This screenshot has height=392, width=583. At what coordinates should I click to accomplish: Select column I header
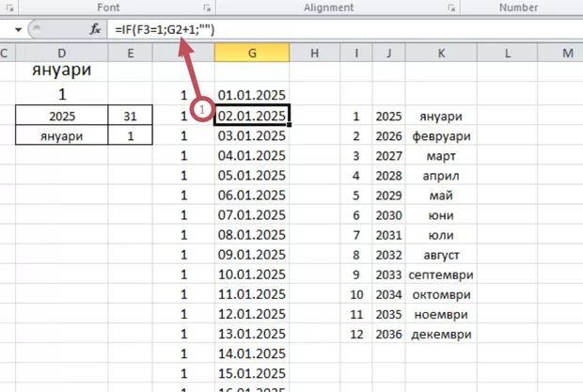coord(356,53)
